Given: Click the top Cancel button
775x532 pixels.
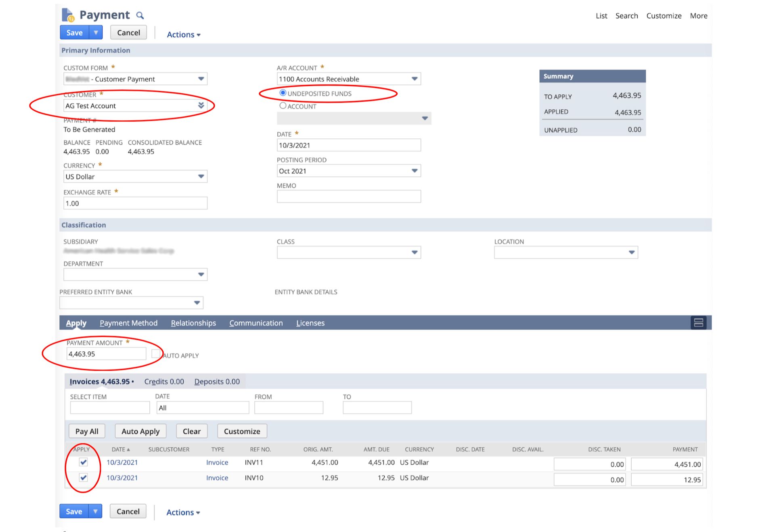Looking at the screenshot, I should (x=129, y=33).
